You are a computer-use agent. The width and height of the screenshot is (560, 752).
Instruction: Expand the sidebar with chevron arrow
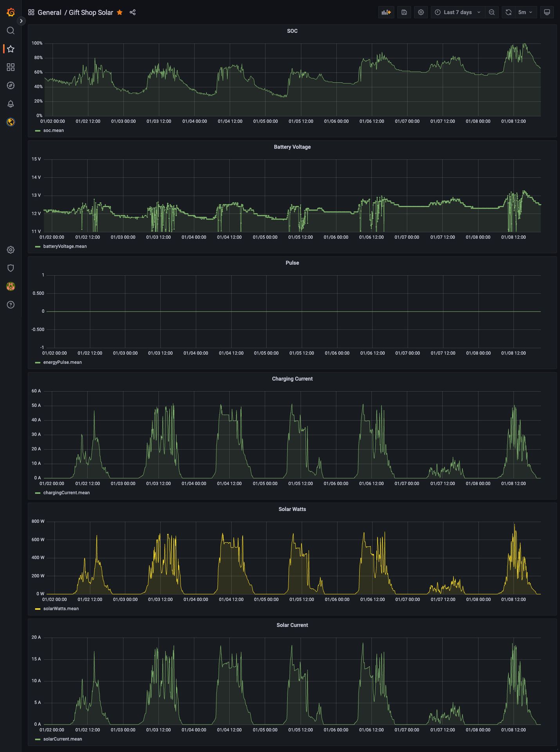[x=21, y=21]
